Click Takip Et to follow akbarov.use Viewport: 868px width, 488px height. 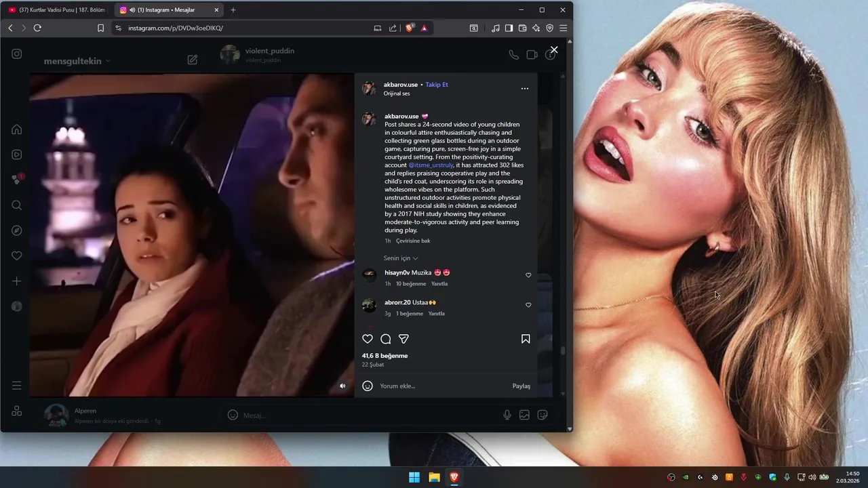pos(437,85)
